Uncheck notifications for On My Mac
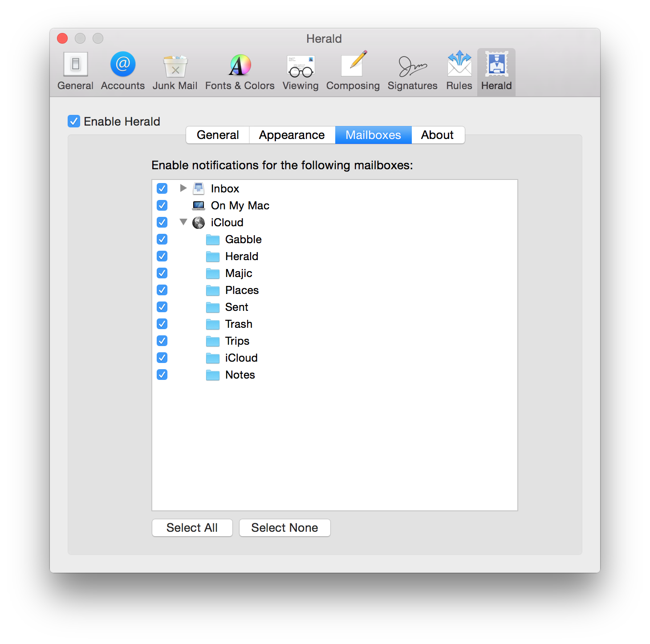 click(162, 205)
